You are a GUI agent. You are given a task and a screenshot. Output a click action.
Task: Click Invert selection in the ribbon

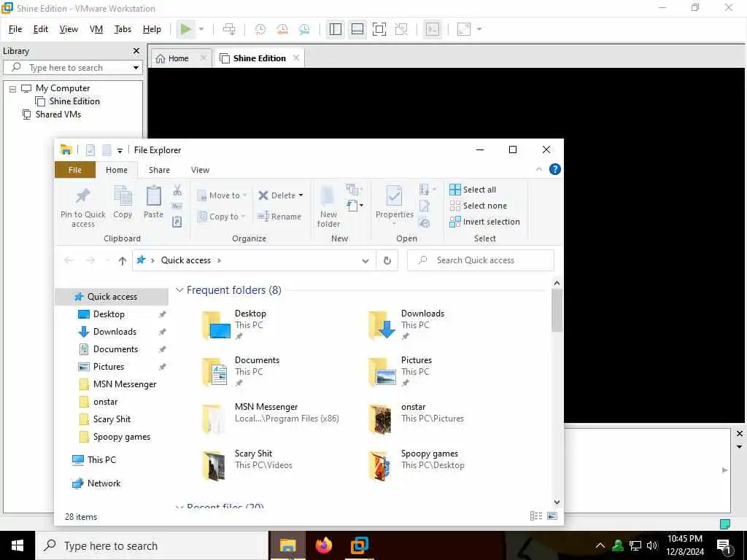pos(484,222)
